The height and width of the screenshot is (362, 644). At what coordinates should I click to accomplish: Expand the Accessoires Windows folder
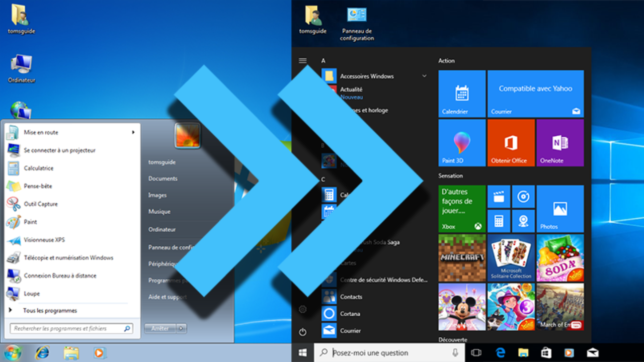(424, 76)
